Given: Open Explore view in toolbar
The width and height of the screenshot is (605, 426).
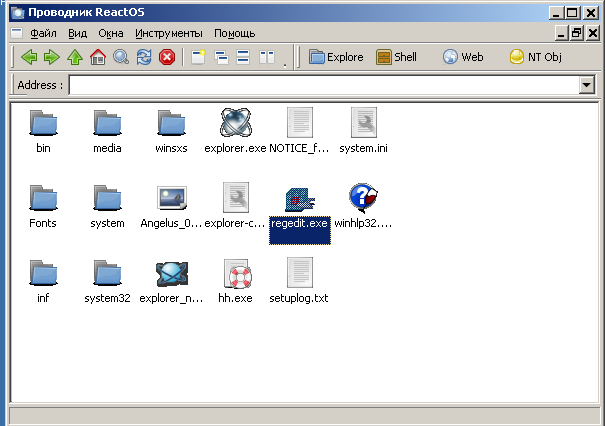Looking at the screenshot, I should (336, 57).
